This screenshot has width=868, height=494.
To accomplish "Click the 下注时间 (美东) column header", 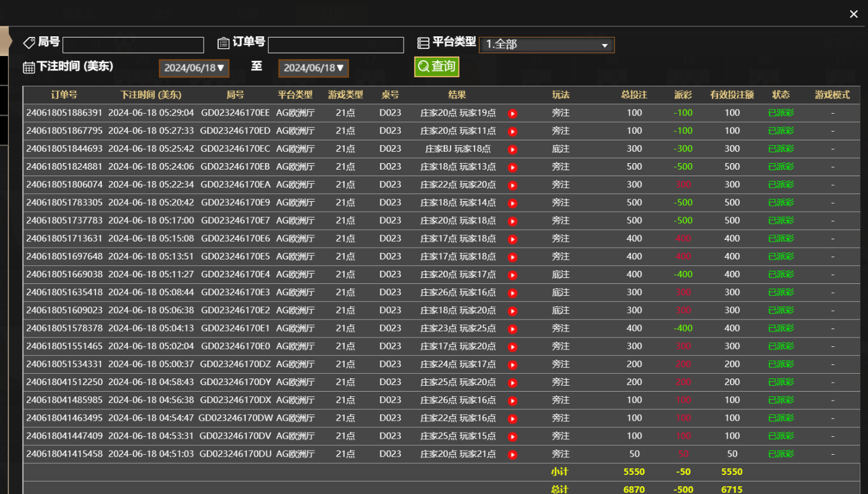I will click(x=151, y=95).
